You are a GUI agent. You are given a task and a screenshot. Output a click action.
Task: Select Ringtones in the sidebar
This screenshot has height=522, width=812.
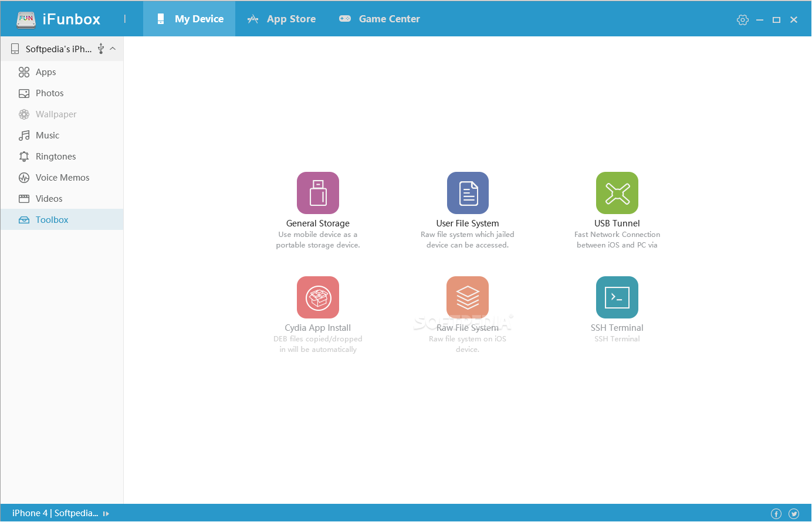62,157
